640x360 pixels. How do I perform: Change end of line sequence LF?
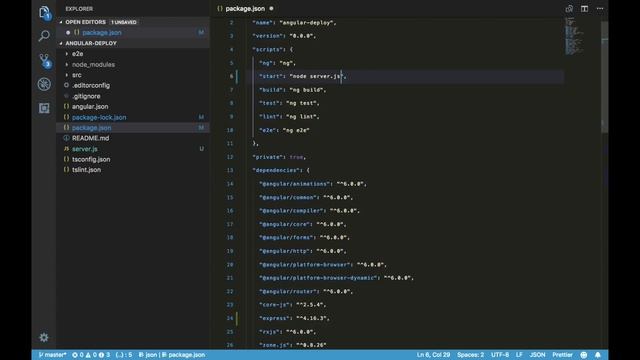[x=519, y=355]
